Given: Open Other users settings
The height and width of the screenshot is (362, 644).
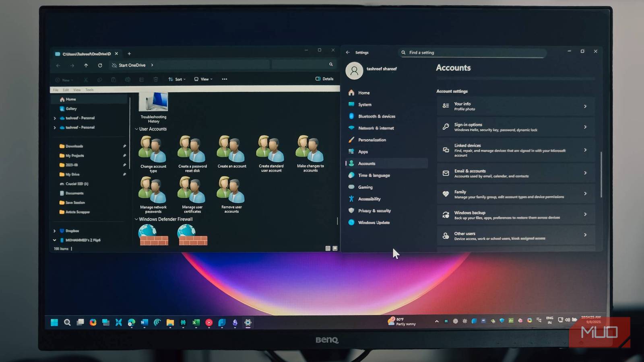Looking at the screenshot, I should [x=516, y=236].
